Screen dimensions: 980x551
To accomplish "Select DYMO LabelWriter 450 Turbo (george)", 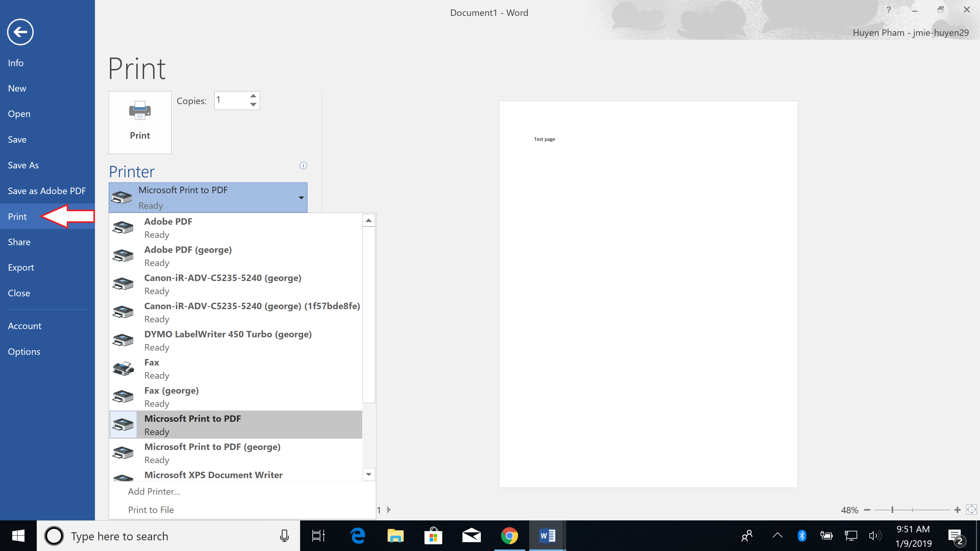I will (236, 340).
